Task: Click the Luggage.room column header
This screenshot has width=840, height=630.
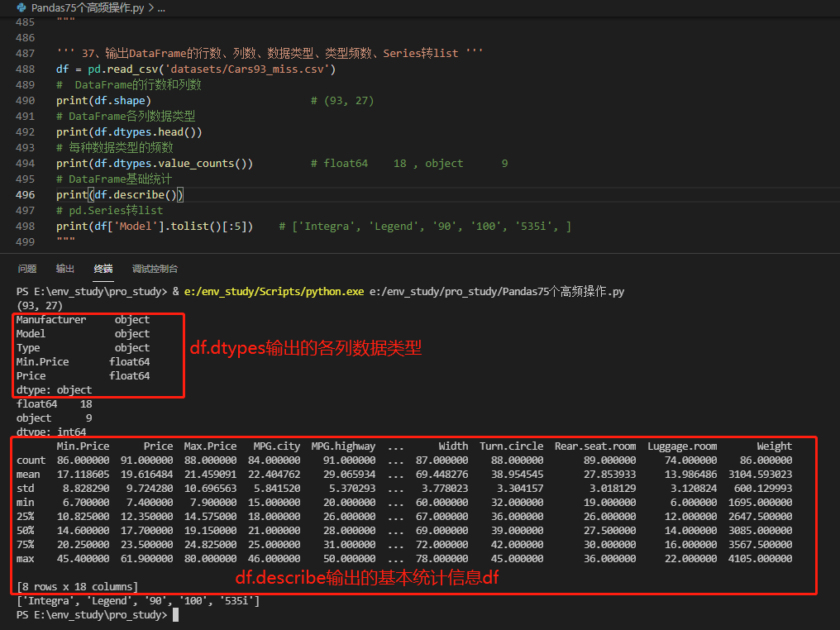Action: [x=682, y=446]
